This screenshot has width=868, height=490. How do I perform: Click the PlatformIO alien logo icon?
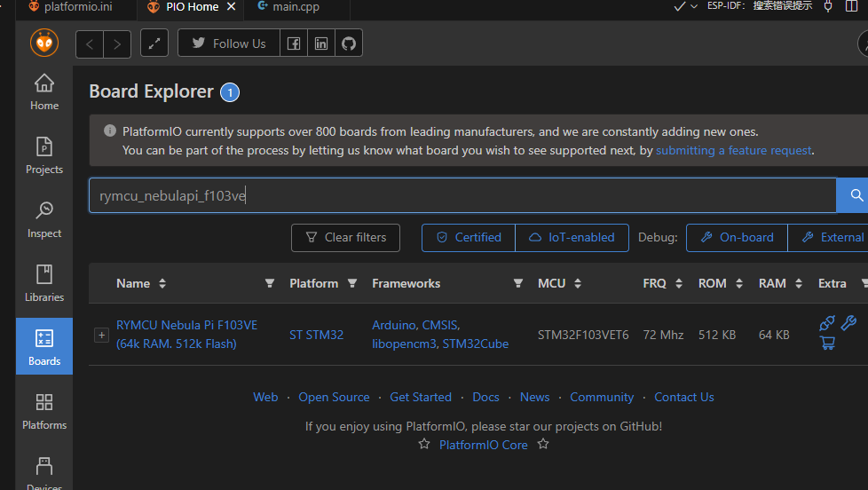click(43, 43)
